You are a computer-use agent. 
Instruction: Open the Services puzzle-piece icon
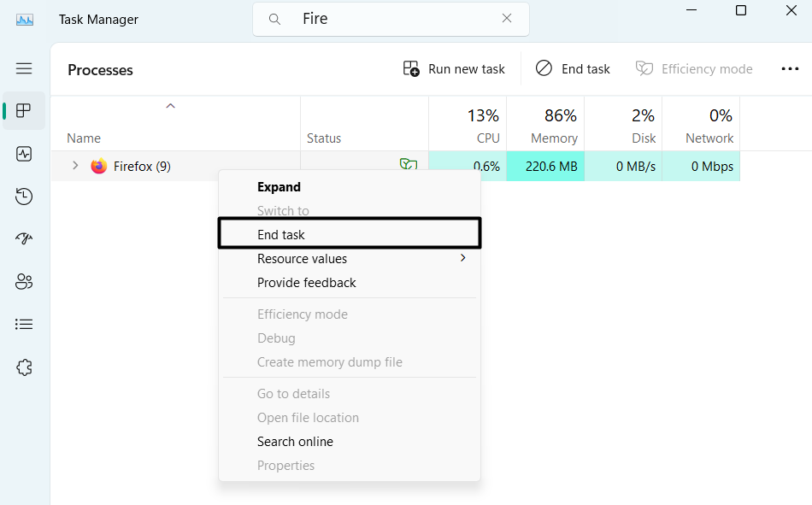24,367
